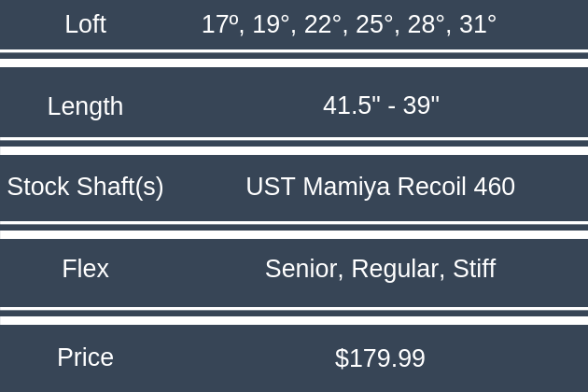Screen dimensions: 588x392
Task: Click the Loft row label
Action: pos(85,24)
